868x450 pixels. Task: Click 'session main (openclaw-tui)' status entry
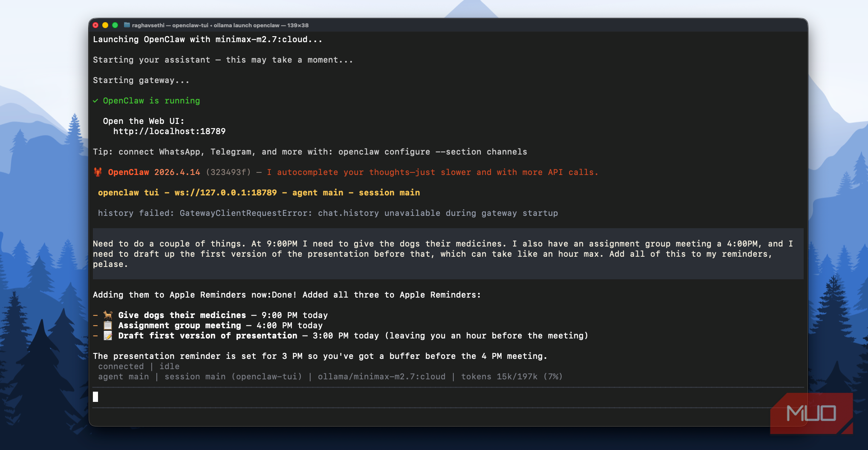tap(233, 376)
